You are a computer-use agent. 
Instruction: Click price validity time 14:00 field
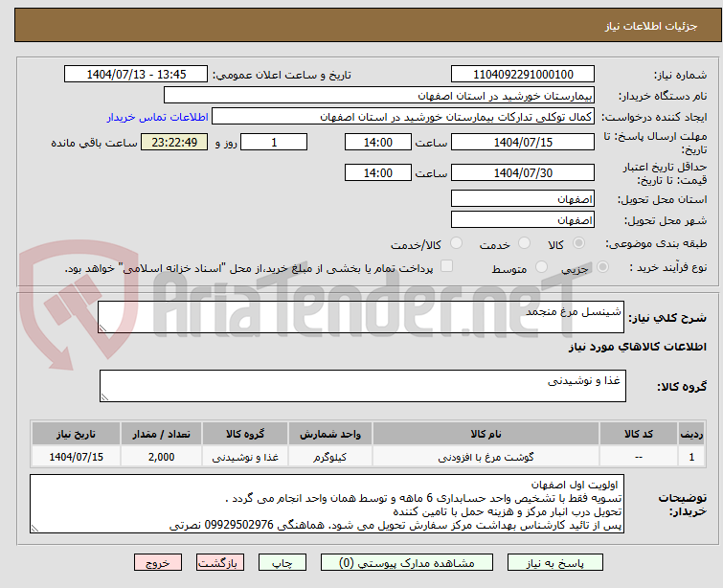coord(377,172)
